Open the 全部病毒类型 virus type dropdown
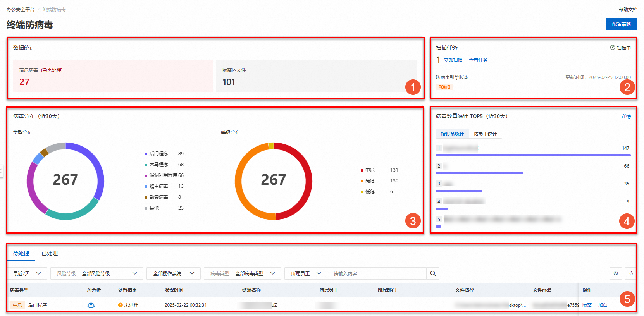The height and width of the screenshot is (316, 644). (243, 273)
